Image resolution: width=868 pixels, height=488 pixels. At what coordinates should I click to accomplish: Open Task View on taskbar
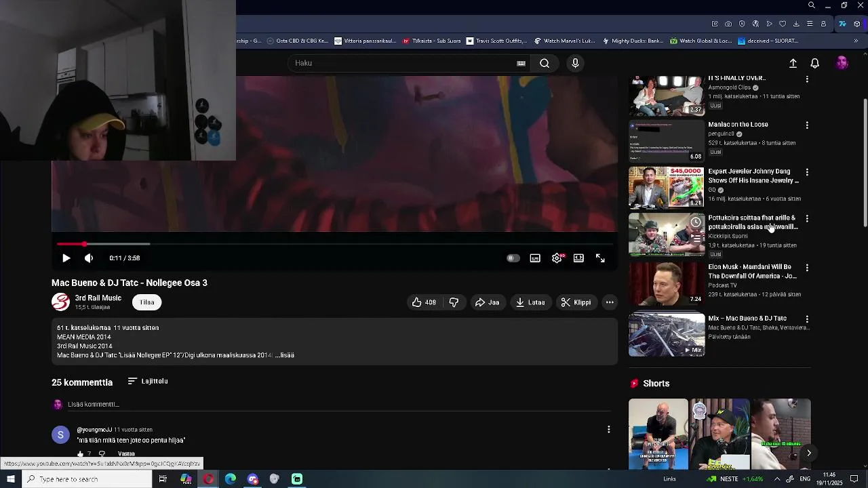(163, 479)
